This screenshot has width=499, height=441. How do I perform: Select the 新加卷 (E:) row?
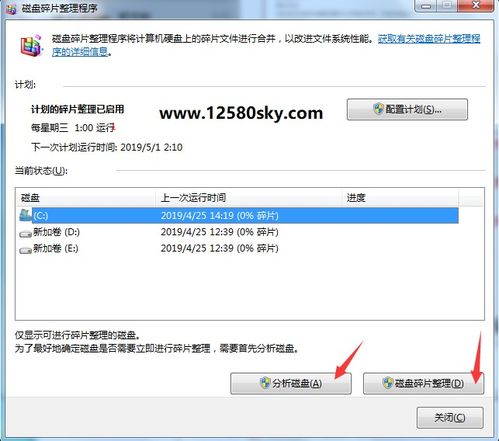pos(239,248)
